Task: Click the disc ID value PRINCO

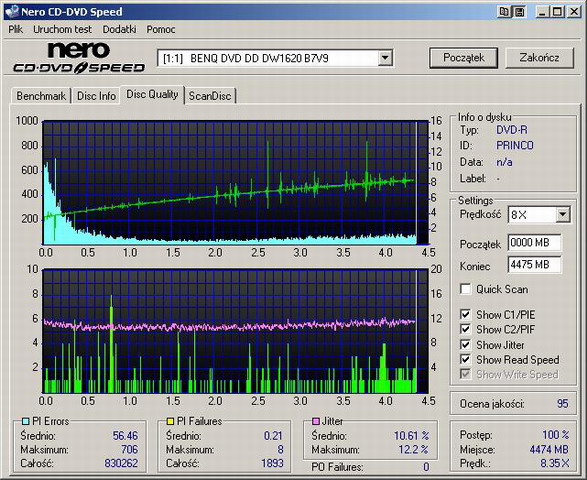Action: 515,145
